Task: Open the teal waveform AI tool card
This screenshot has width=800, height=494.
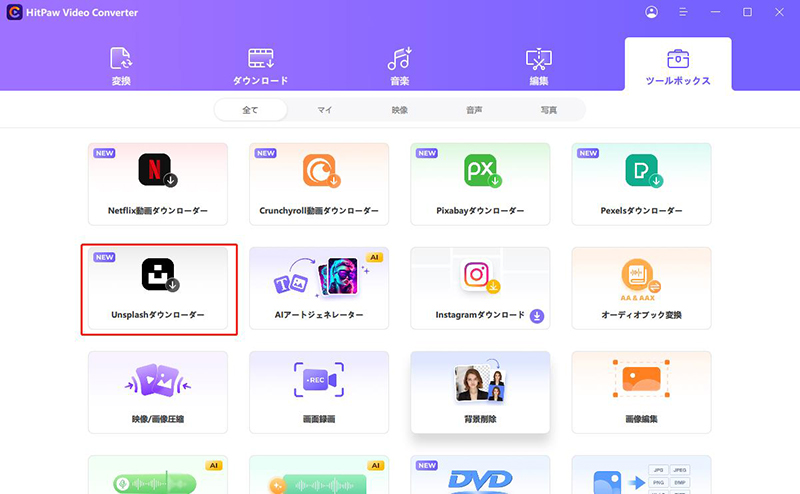Action: pyautogui.click(x=319, y=475)
